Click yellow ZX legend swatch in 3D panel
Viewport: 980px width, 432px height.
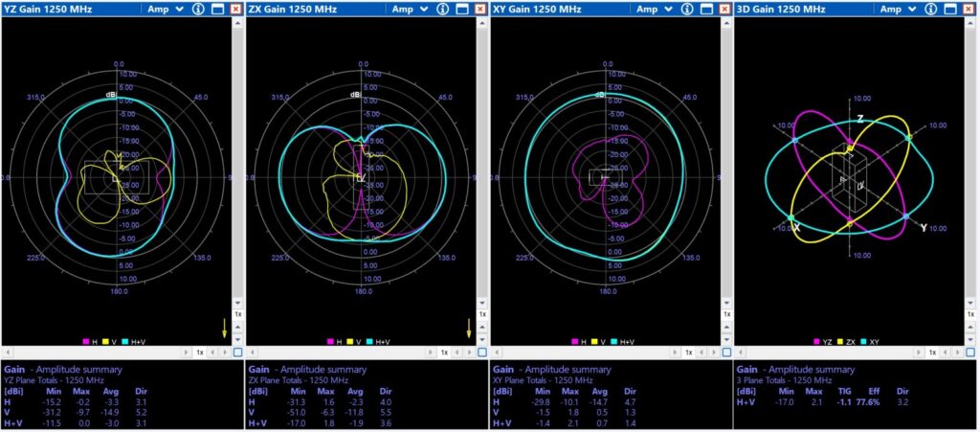click(840, 341)
